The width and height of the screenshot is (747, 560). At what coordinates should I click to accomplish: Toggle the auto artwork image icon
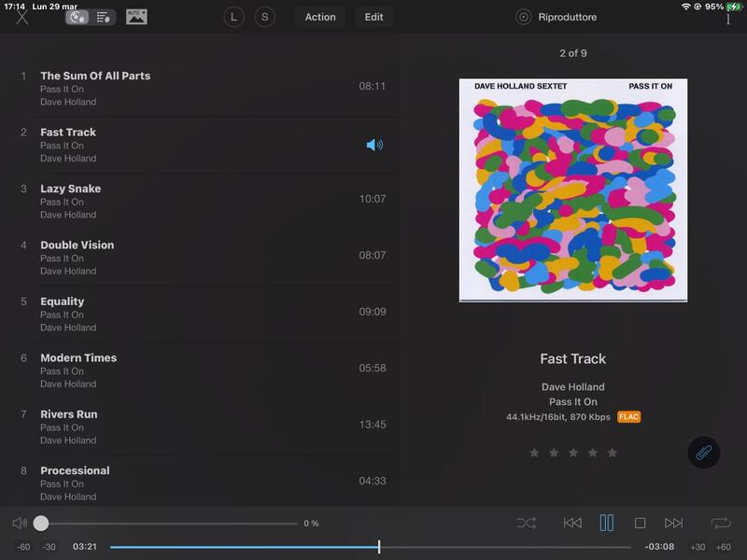click(x=136, y=17)
